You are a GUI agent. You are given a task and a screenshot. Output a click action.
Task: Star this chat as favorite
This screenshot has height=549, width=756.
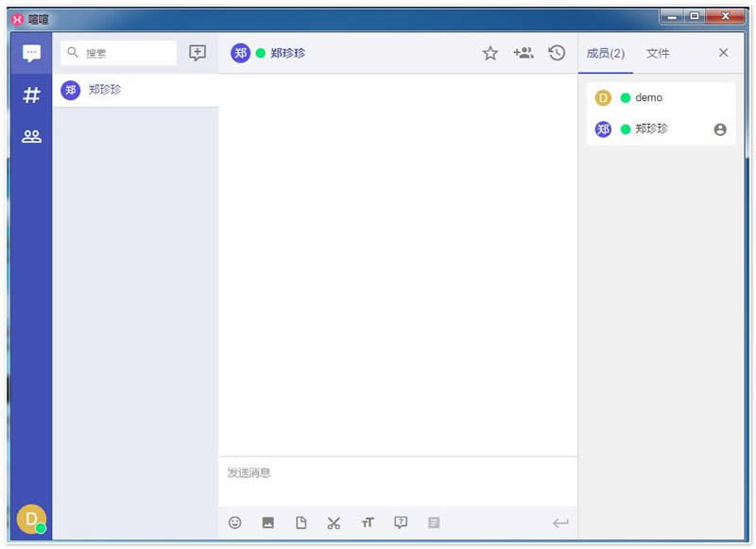(x=490, y=53)
